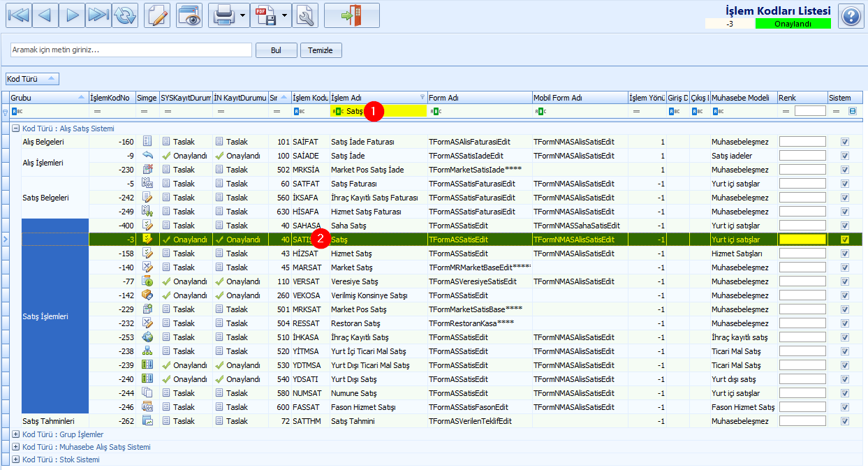Open the İşlem Adı column filter funnel
Viewport: 868px width, 470px height.
pyautogui.click(x=422, y=98)
